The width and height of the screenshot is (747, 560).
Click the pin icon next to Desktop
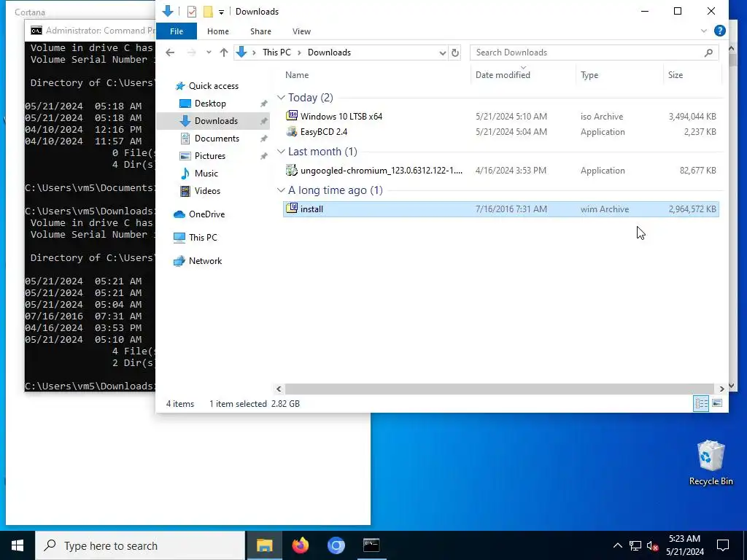click(x=263, y=104)
